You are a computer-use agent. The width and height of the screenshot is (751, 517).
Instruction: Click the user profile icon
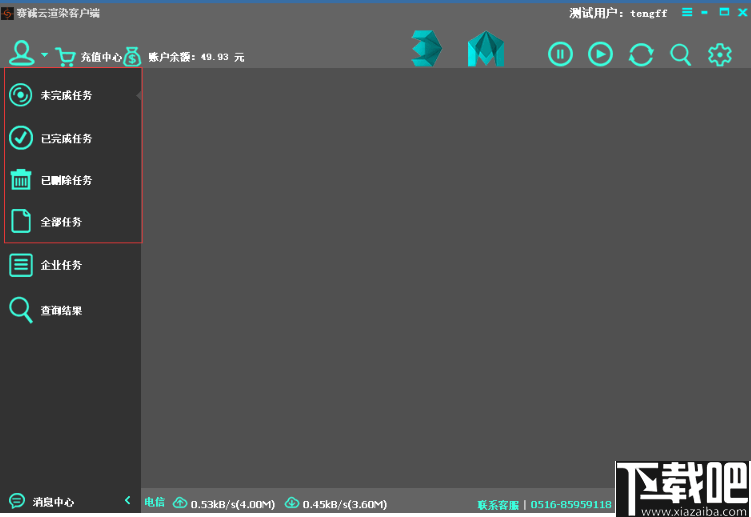click(22, 53)
